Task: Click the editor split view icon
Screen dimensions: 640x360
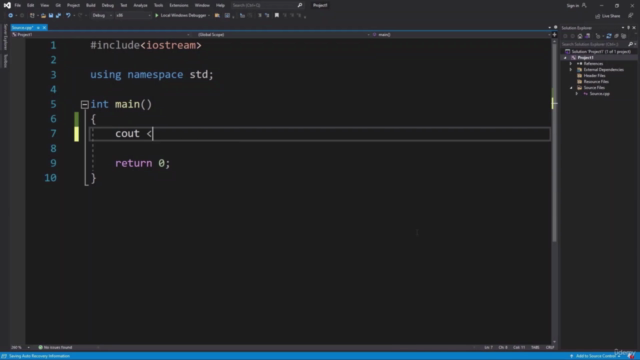Action: click(554, 35)
